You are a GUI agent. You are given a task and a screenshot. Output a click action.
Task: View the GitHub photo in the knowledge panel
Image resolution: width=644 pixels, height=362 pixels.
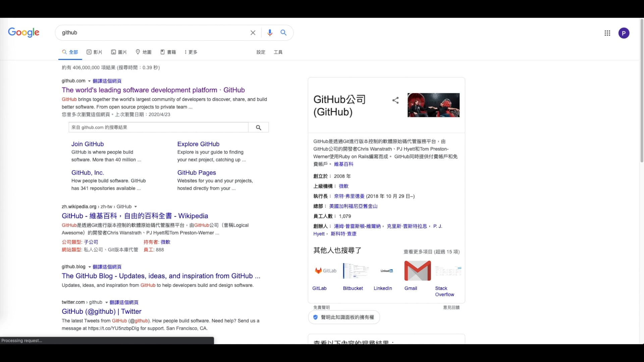click(x=433, y=105)
